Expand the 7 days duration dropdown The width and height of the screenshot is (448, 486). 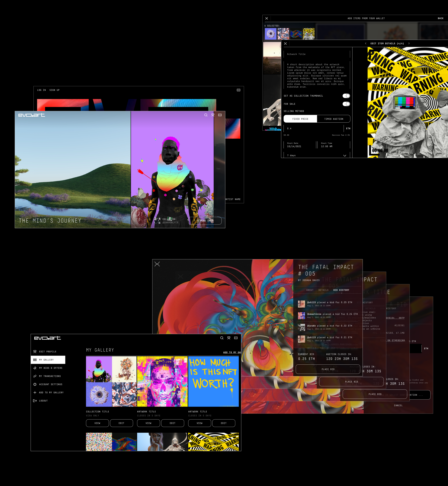coord(317,155)
